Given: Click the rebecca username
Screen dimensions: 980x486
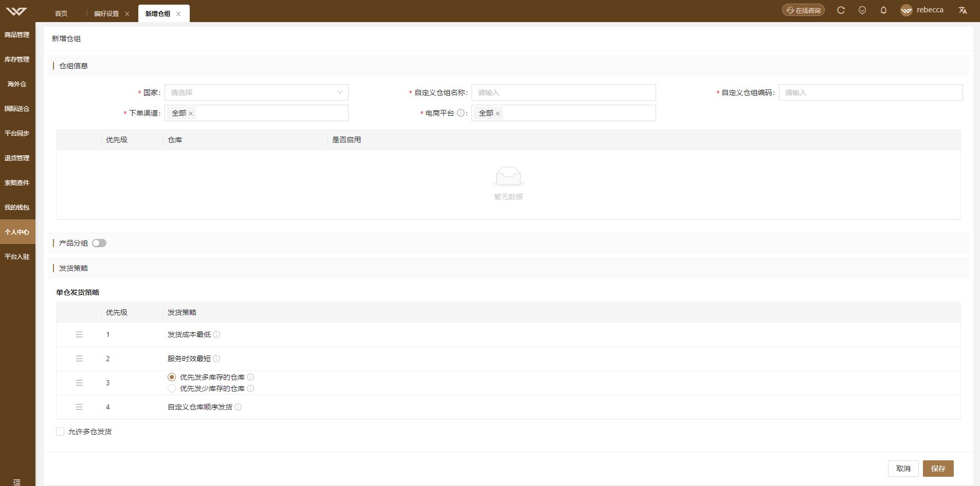Looking at the screenshot, I should 930,10.
